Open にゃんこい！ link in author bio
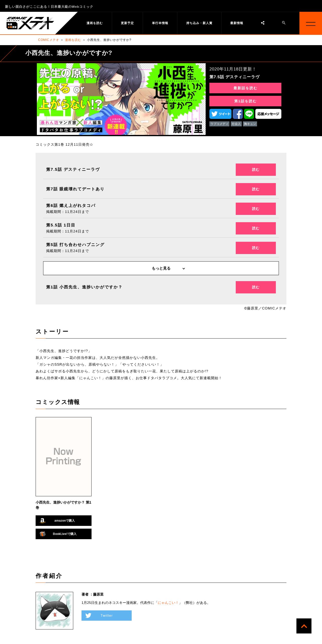The image size is (322, 644). pyautogui.click(x=168, y=603)
